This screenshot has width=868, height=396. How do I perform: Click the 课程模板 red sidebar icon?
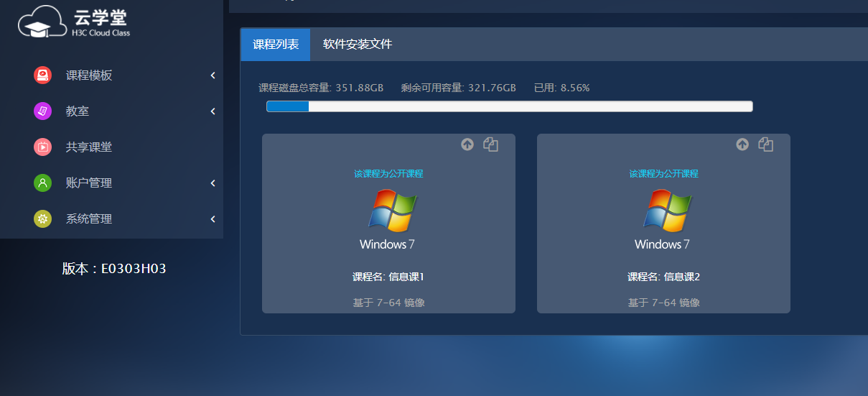42,75
